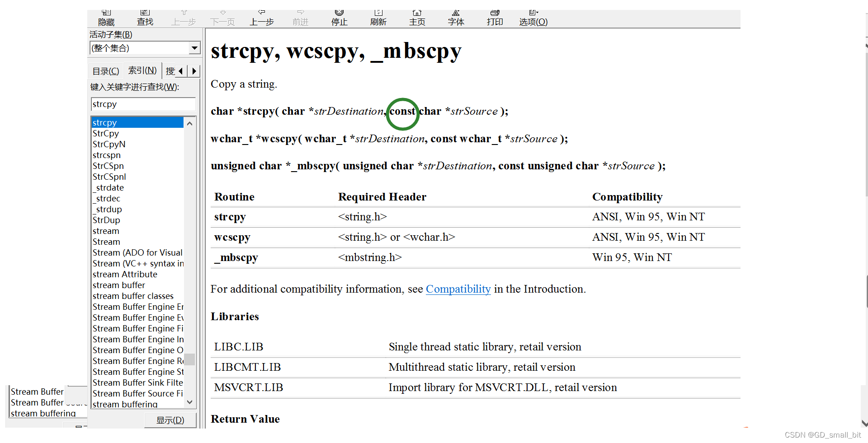868x443 pixels.
Task: Click the LIBC.LIB library entry
Action: [238, 347]
